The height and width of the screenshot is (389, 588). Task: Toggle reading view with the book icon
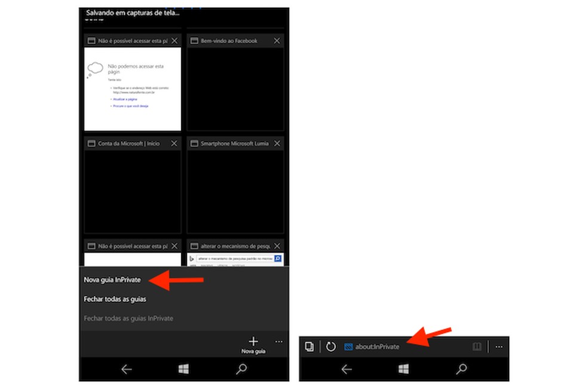476,345
